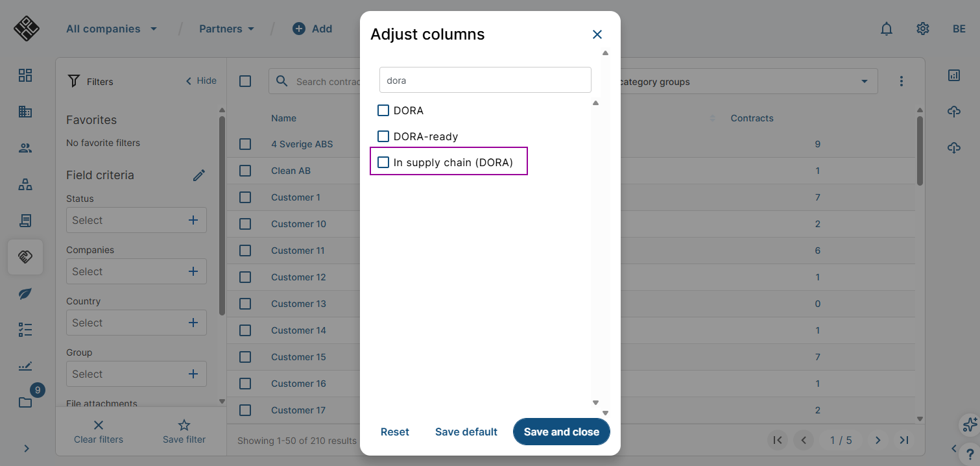The image size is (980, 466).
Task: Click the Add menu item
Action: tap(313, 29)
